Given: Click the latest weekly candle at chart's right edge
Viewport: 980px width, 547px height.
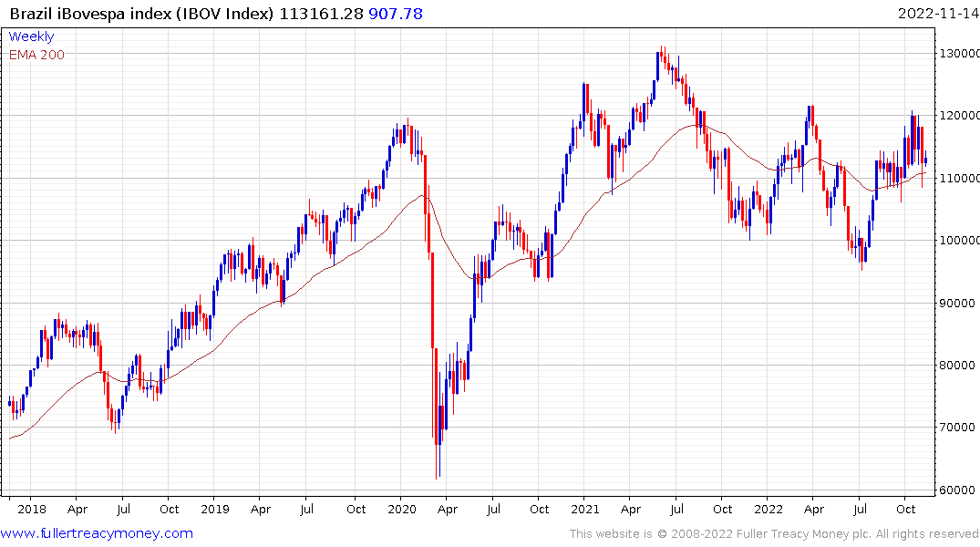Looking at the screenshot, I should [925, 158].
